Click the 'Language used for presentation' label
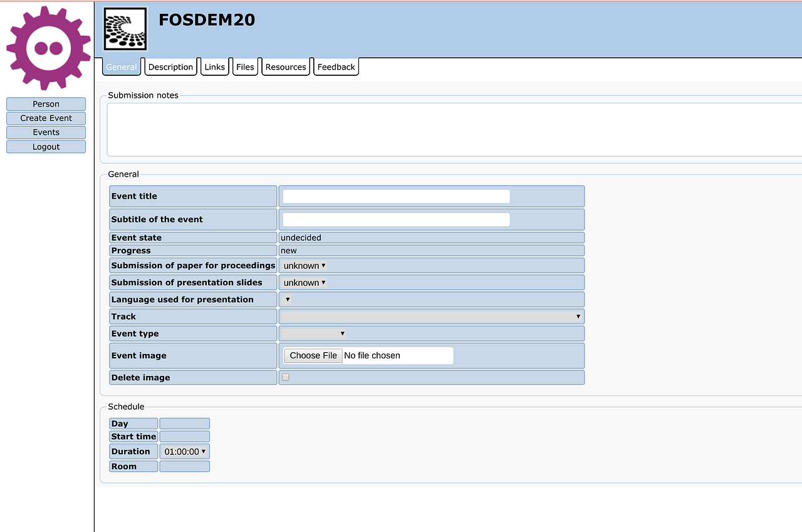This screenshot has width=802, height=532. click(182, 300)
